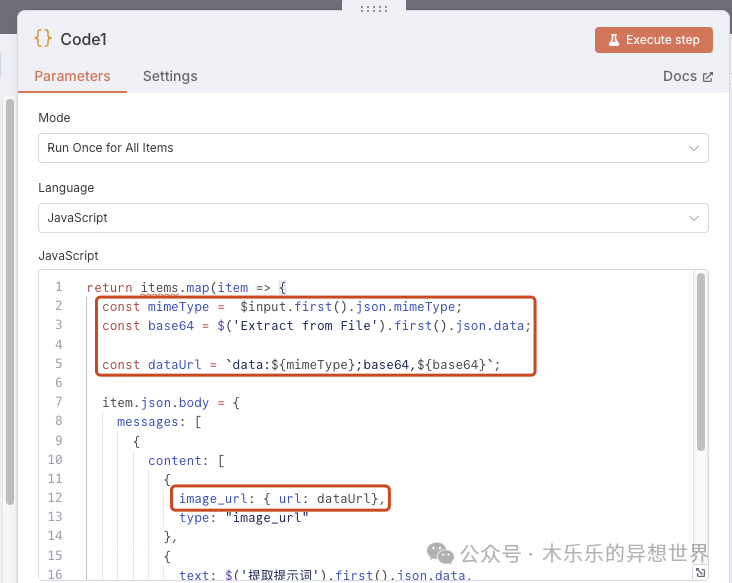Screen dimensions: 732x583
Task: Click the code editor expand icon at bottom right
Action: 700,572
